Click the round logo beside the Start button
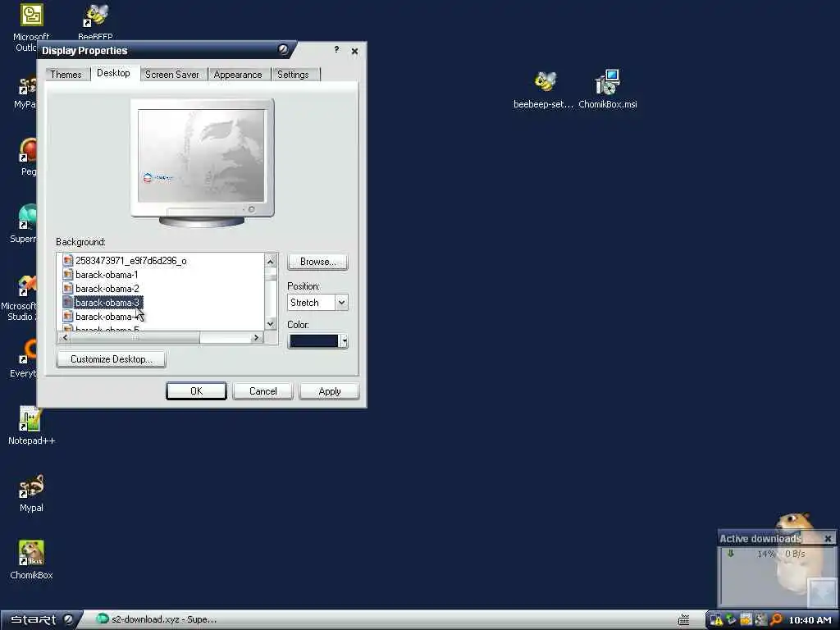Screen dimensions: 840x630 tap(69, 619)
